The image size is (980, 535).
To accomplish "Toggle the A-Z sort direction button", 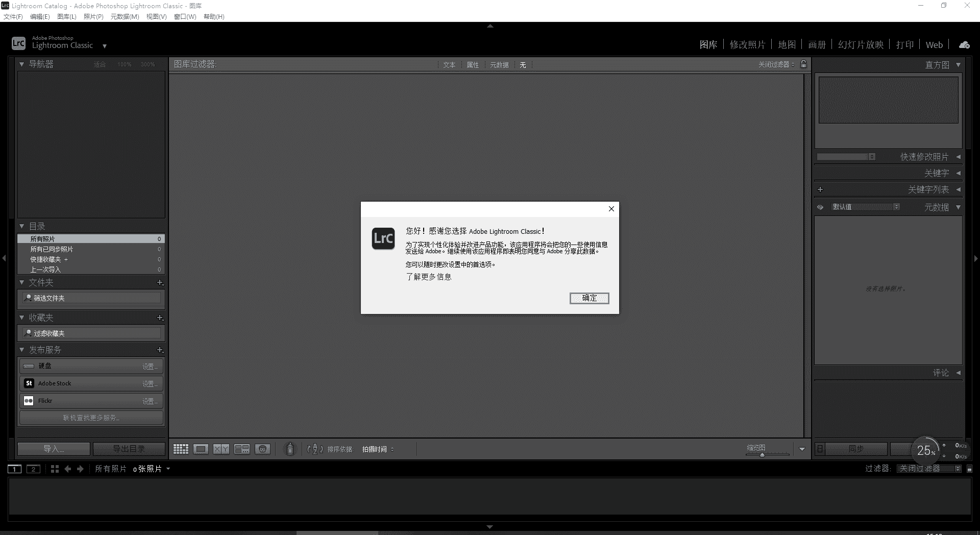I will [315, 449].
